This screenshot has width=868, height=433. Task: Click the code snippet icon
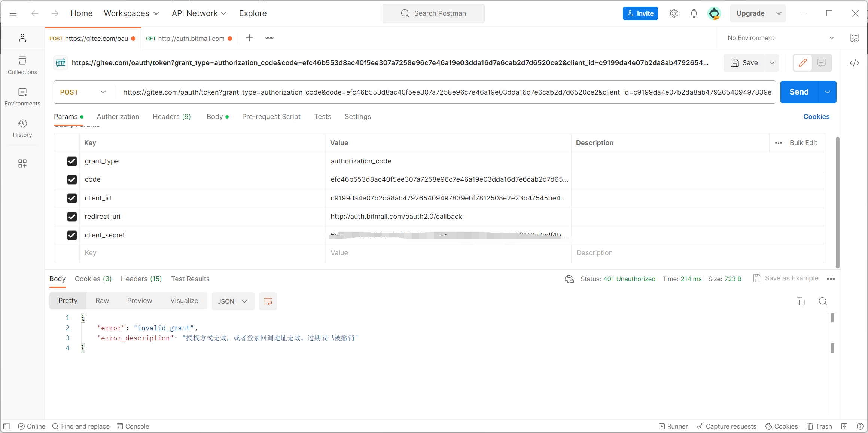pos(854,63)
